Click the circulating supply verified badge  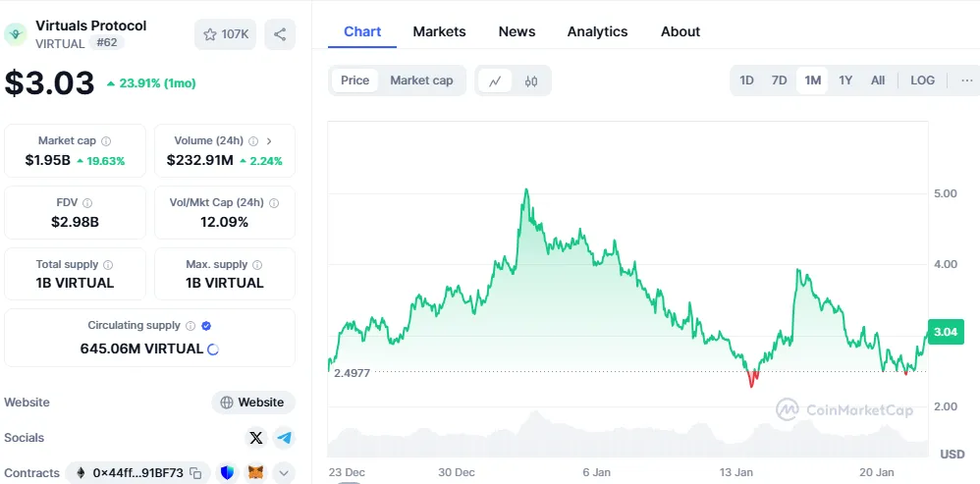coord(206,326)
